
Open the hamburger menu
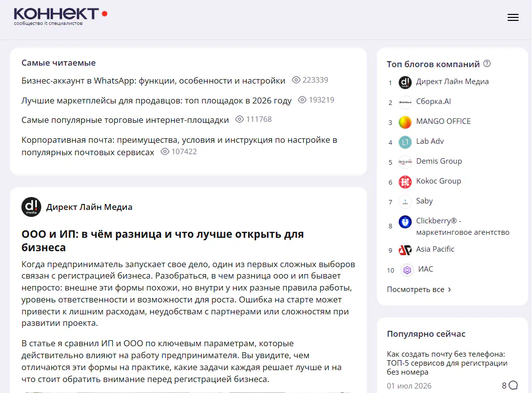(x=513, y=17)
